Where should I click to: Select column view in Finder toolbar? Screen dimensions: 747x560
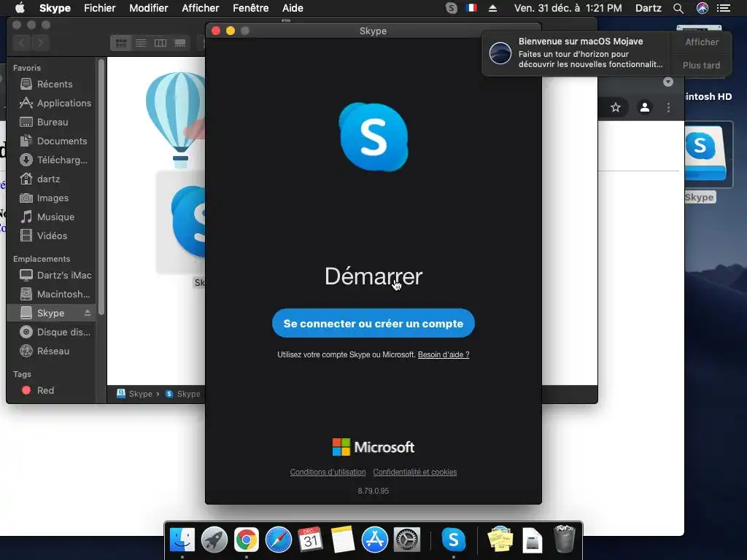pos(160,43)
